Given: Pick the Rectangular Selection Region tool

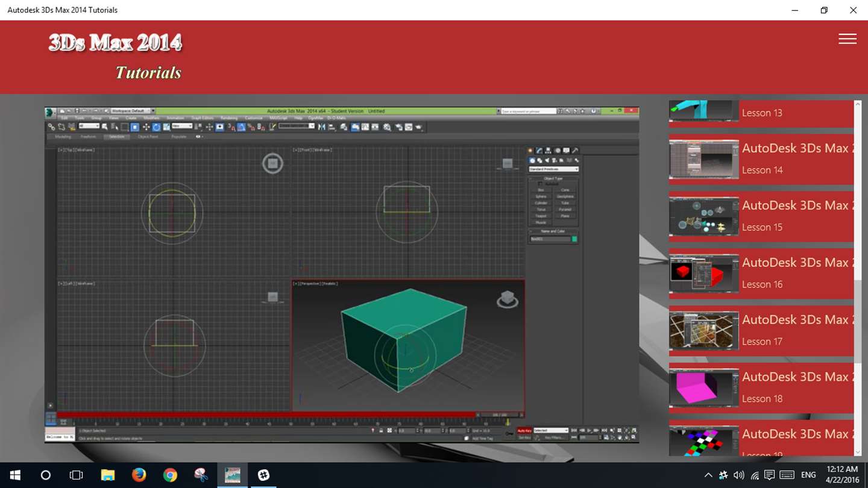Looking at the screenshot, I should (x=125, y=127).
